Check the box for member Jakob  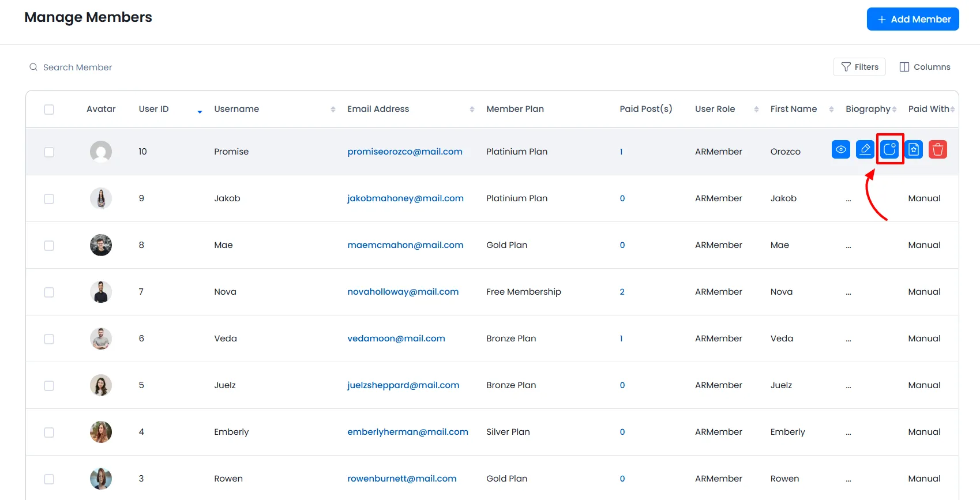point(49,199)
